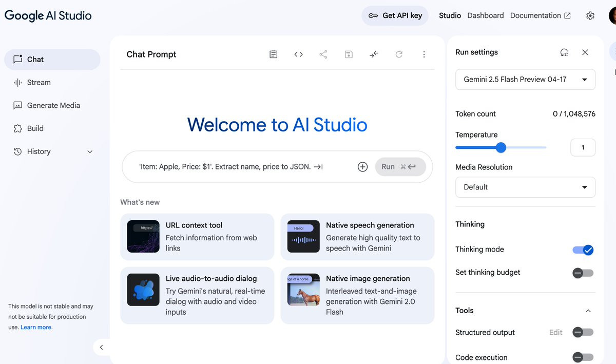This screenshot has height=364, width=616.
Task: Open the Dashboard tab in header
Action: (x=486, y=15)
